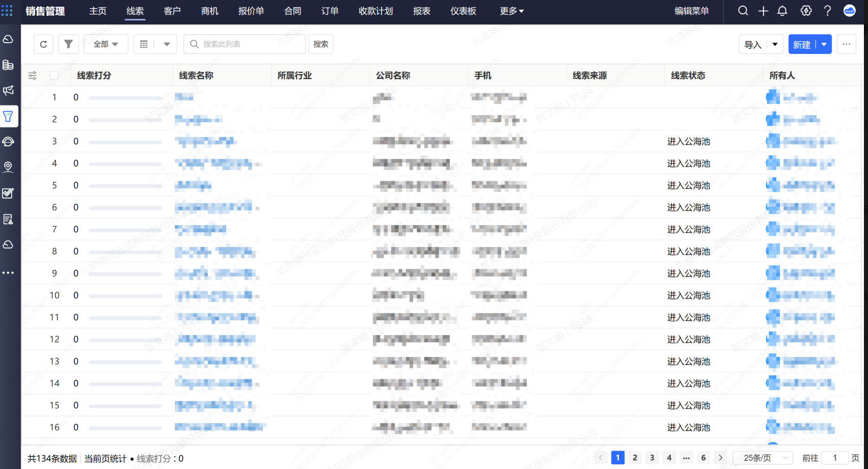Switch to the 客户 tab
Screen dimensions: 868x469
(172, 11)
